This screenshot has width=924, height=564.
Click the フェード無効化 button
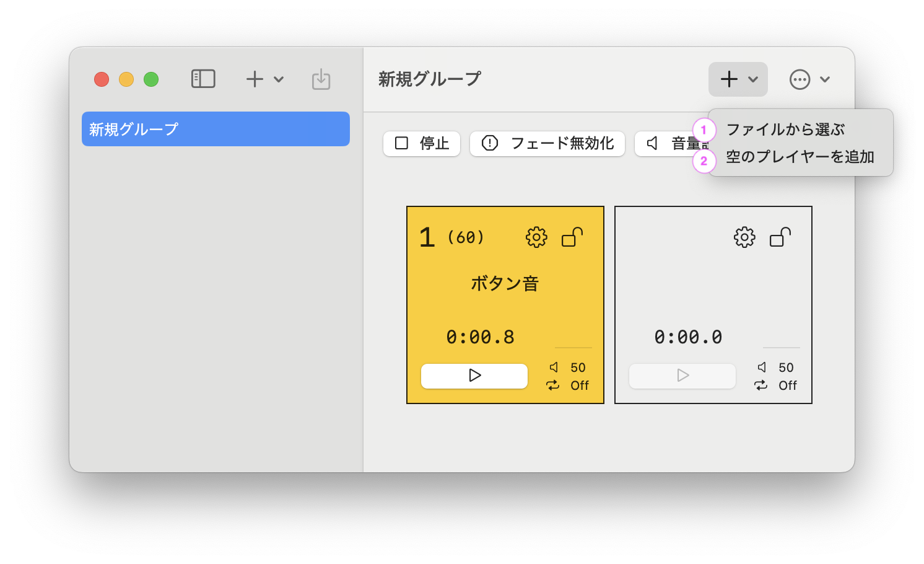(547, 143)
